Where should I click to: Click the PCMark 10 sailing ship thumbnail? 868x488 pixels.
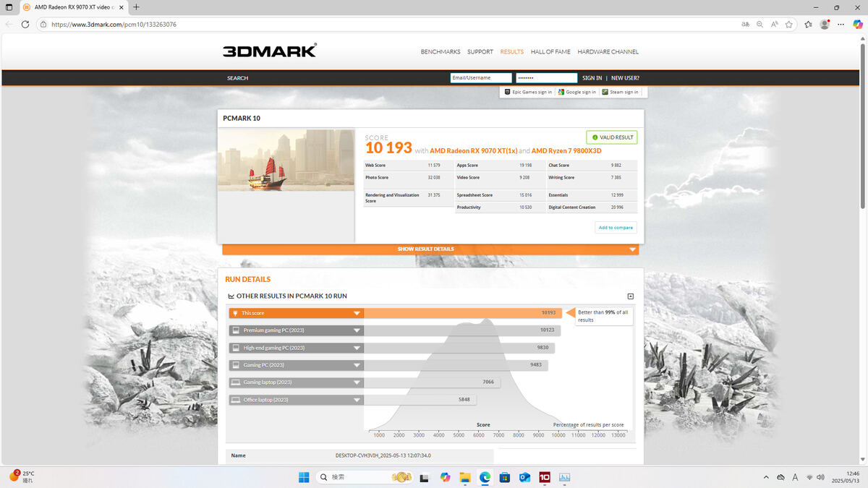point(286,160)
